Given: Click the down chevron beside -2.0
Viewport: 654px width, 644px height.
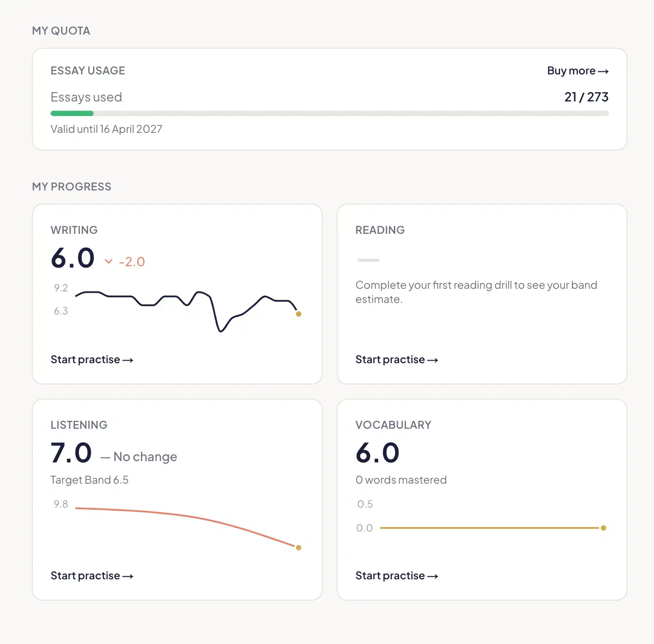Looking at the screenshot, I should pyautogui.click(x=109, y=261).
